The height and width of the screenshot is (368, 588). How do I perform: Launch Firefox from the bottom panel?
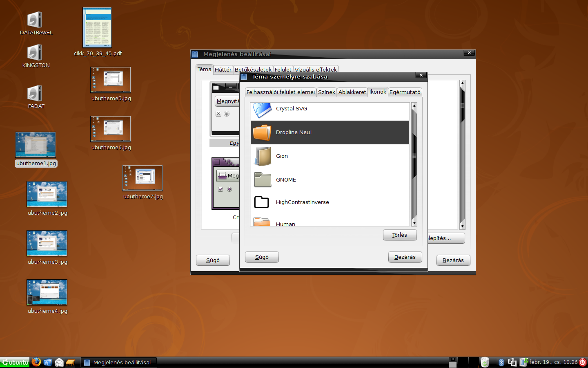pos(36,362)
